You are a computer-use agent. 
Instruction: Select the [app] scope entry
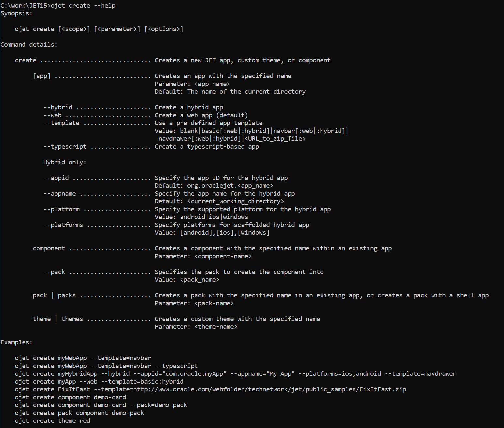click(x=41, y=76)
